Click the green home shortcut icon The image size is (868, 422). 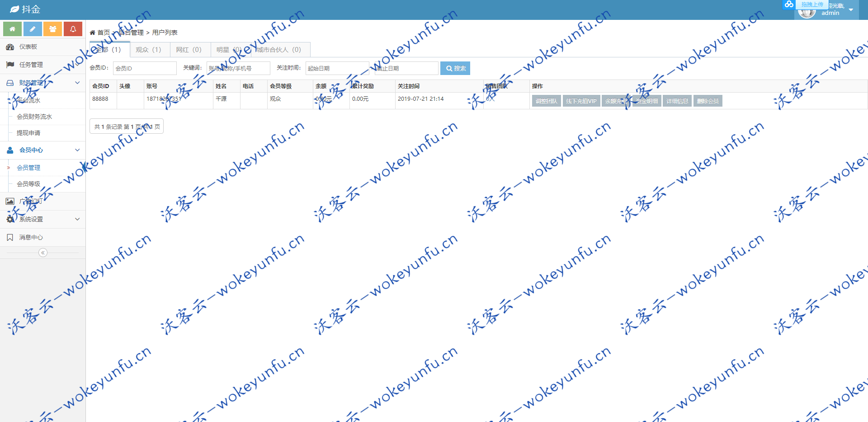13,29
